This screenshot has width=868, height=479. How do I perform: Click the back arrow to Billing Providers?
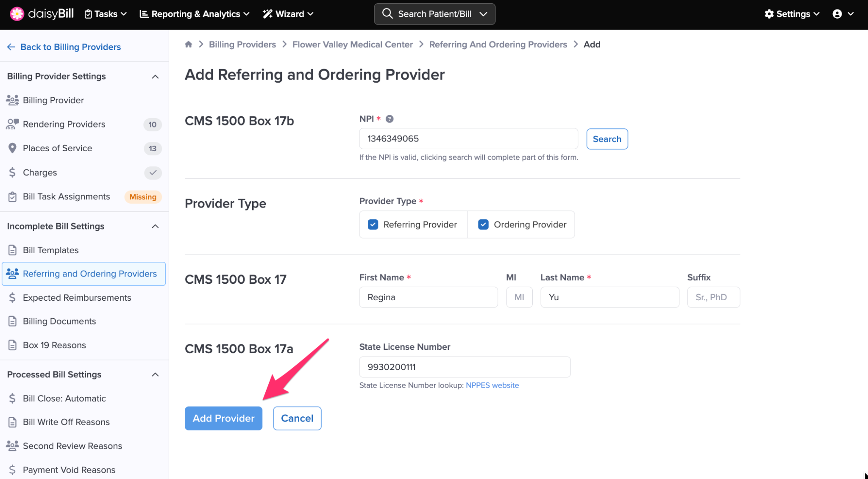11,47
